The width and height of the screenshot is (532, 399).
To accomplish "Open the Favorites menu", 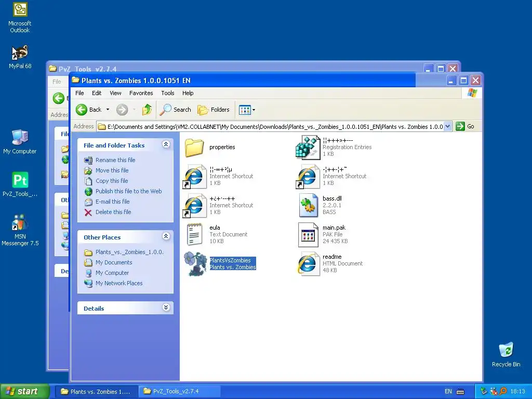I will 141,93.
